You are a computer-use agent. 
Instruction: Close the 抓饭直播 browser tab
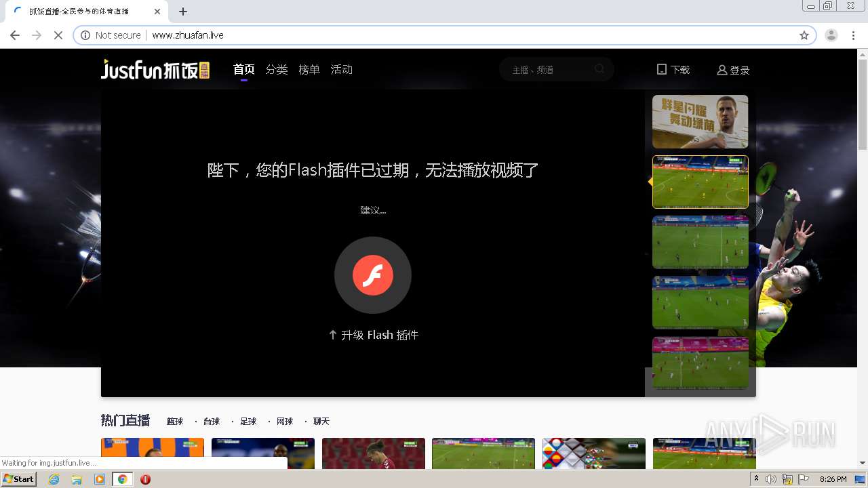coord(157,12)
